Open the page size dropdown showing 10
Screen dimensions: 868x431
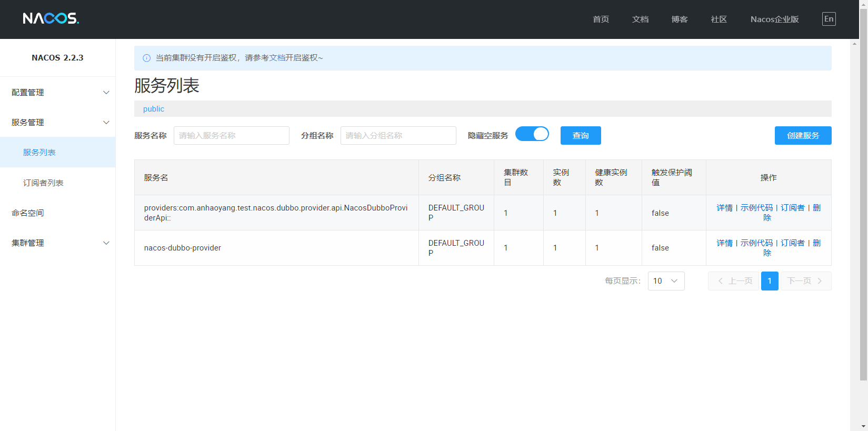666,281
